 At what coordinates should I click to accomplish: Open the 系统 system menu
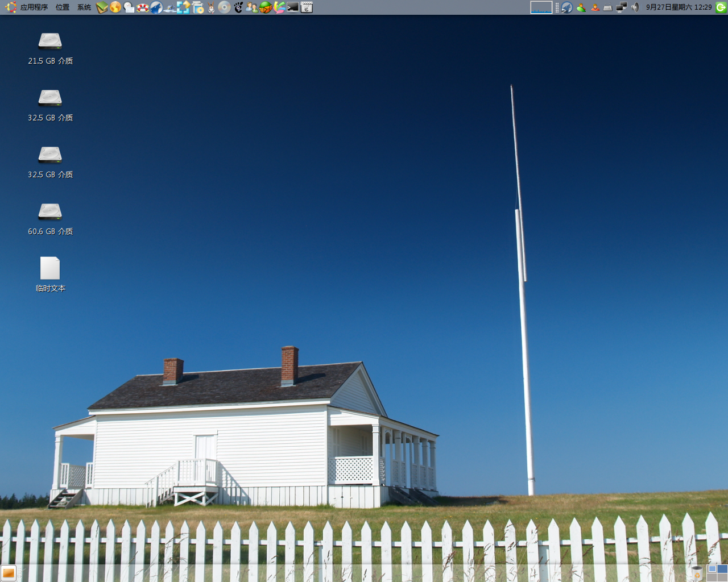[x=84, y=7]
